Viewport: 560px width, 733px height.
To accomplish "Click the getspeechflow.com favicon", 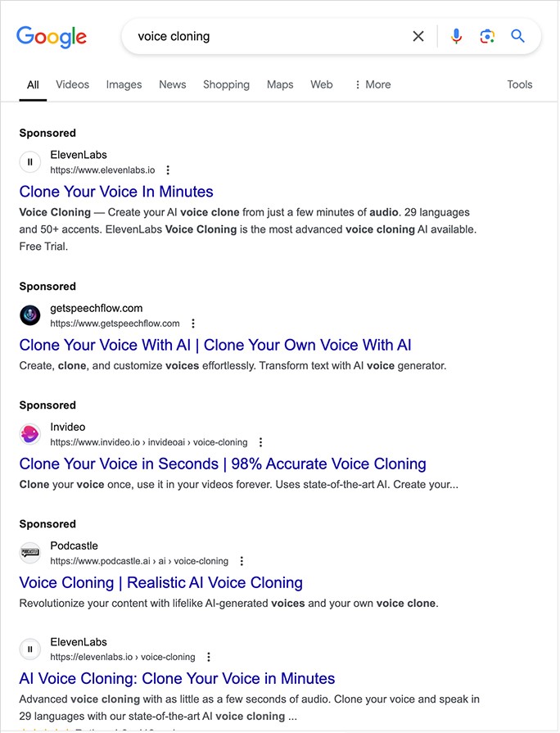I will (x=29, y=314).
